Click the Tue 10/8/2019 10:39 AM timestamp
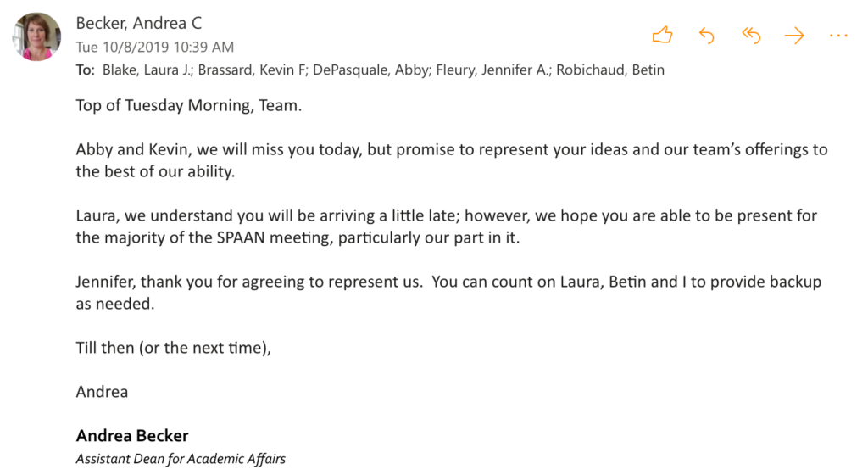Viewport: 868px width, 475px height. (x=155, y=47)
